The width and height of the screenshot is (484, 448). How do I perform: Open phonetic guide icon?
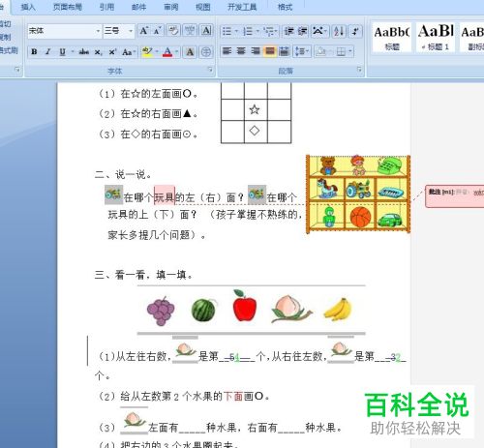pyautogui.click(x=190, y=31)
